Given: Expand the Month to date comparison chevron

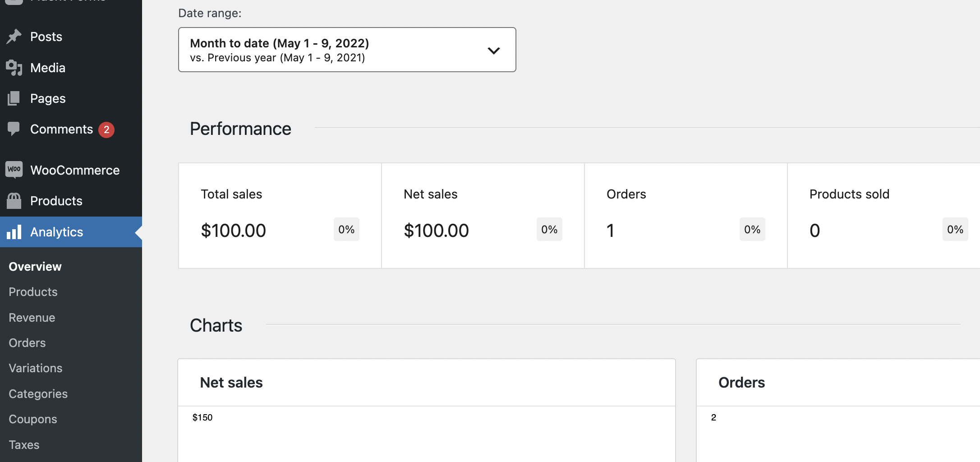Looking at the screenshot, I should (494, 50).
